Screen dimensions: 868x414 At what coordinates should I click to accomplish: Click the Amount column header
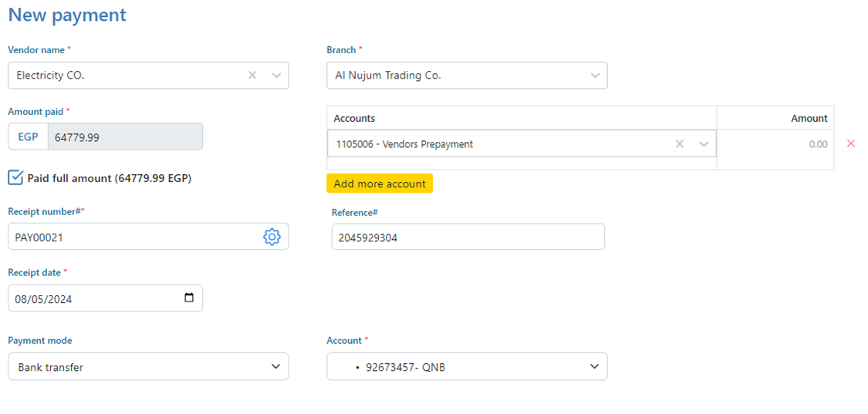pos(809,118)
